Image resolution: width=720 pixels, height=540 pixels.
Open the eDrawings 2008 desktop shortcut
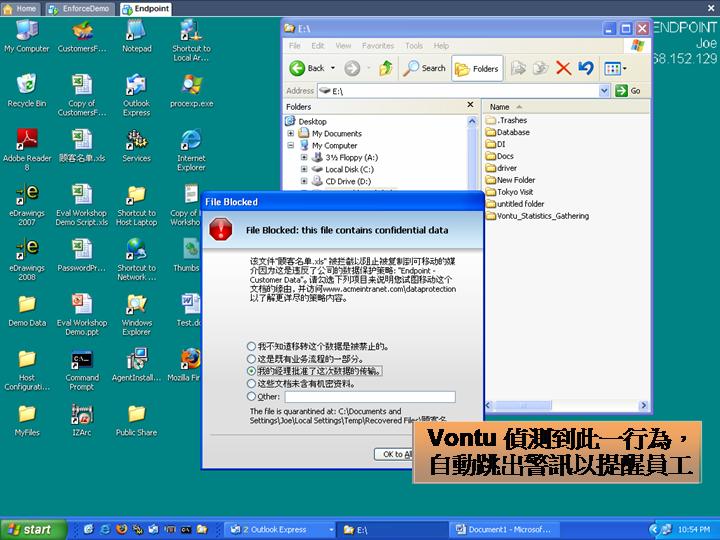pos(27,259)
